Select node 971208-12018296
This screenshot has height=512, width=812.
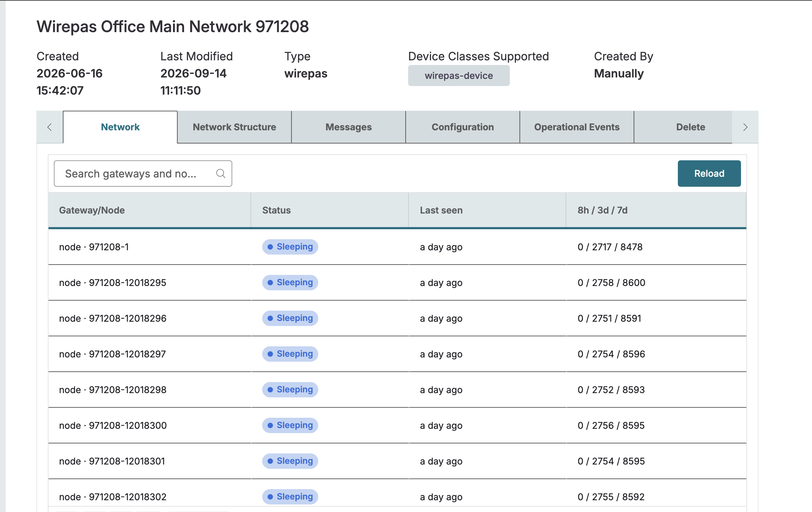(397, 318)
